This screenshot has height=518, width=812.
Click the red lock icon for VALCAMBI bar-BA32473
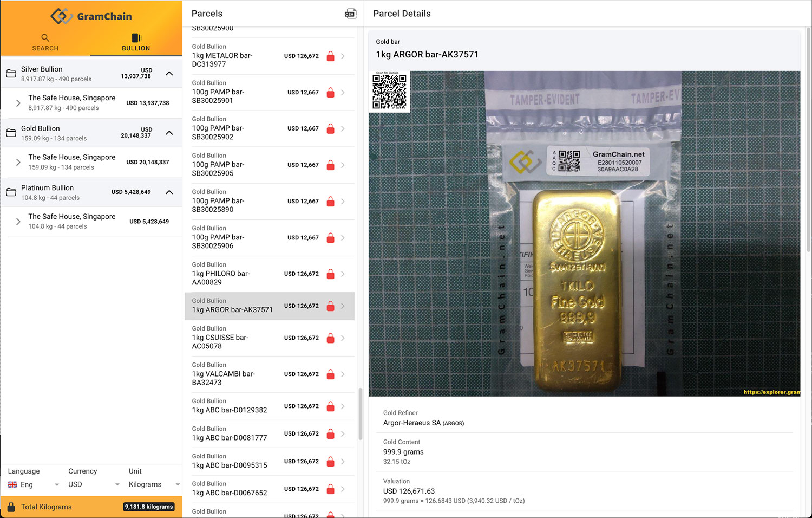(x=330, y=374)
